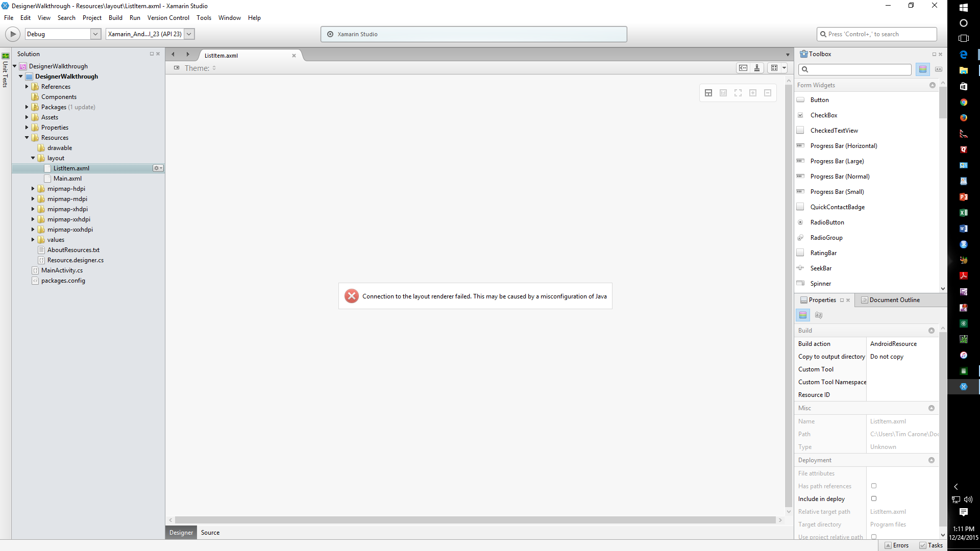980x551 pixels.
Task: Expand the mipmap-hdpi folder
Action: (x=33, y=189)
